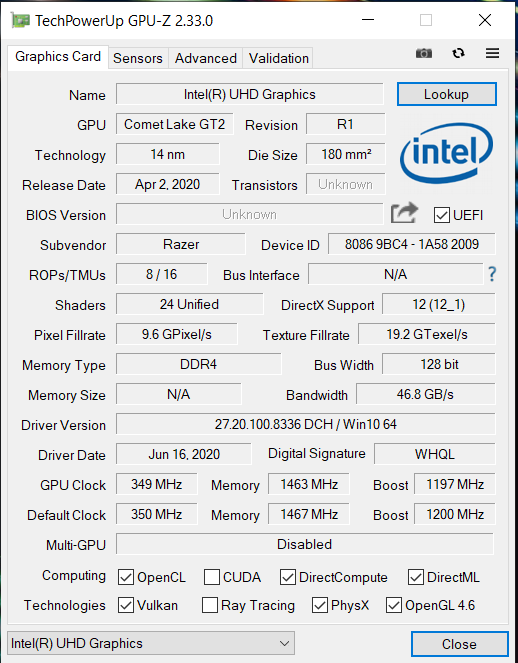Click the Device ID value field

411,244
